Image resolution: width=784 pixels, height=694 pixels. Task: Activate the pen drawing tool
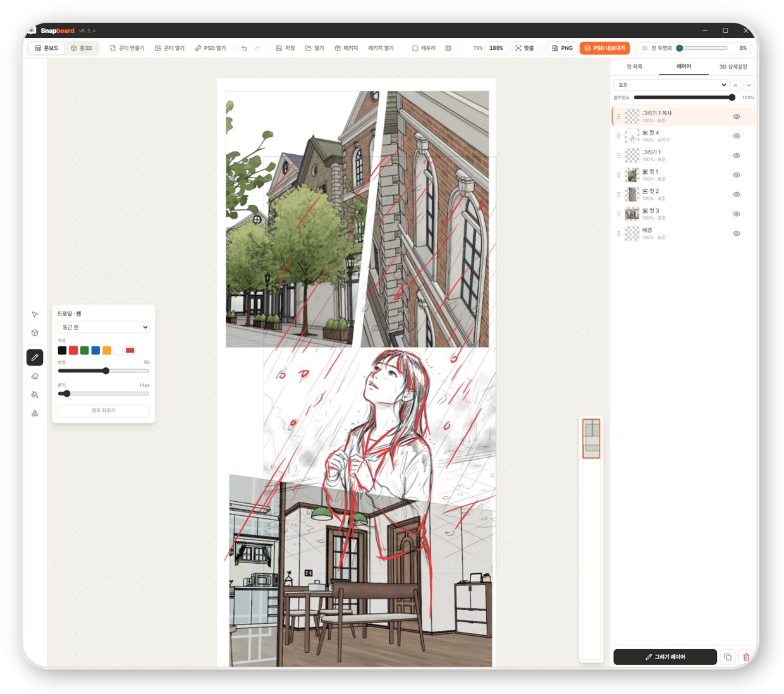tap(35, 357)
